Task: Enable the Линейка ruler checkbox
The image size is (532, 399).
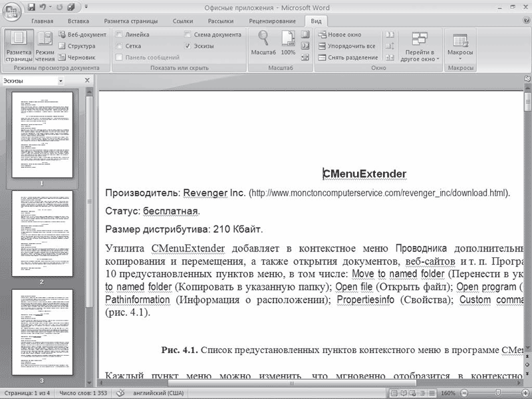Action: [x=119, y=35]
